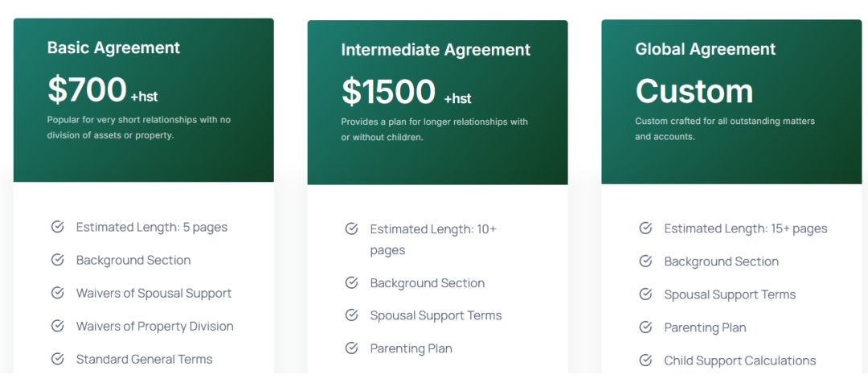
Task: Click checkmark icon beside Waivers of Property Division
Action: (58, 326)
